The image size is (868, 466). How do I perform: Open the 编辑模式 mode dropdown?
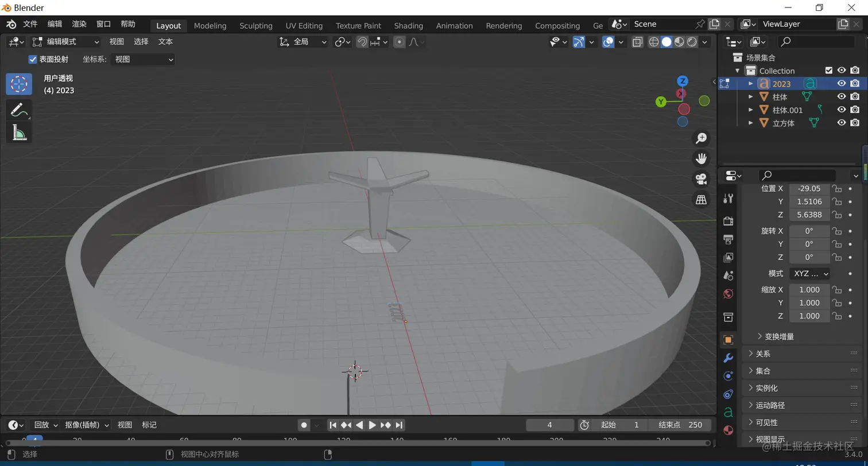(x=66, y=42)
